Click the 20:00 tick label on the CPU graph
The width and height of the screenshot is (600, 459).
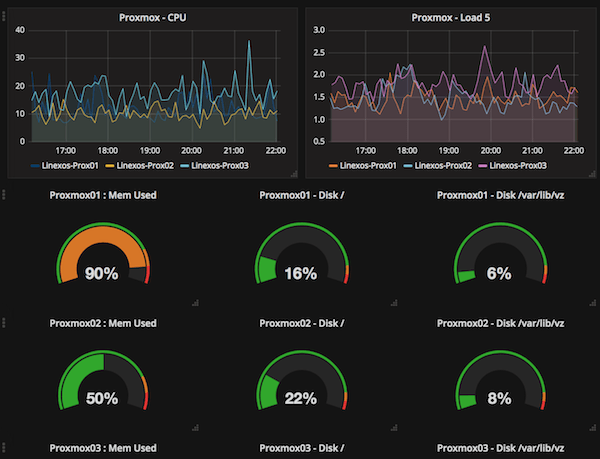[x=192, y=151]
